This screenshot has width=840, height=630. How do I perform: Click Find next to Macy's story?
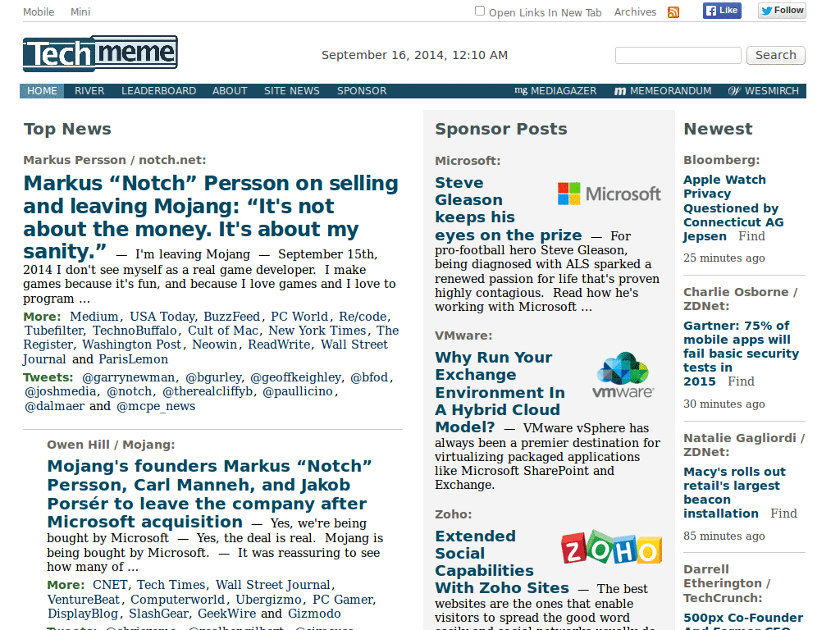[x=783, y=514]
